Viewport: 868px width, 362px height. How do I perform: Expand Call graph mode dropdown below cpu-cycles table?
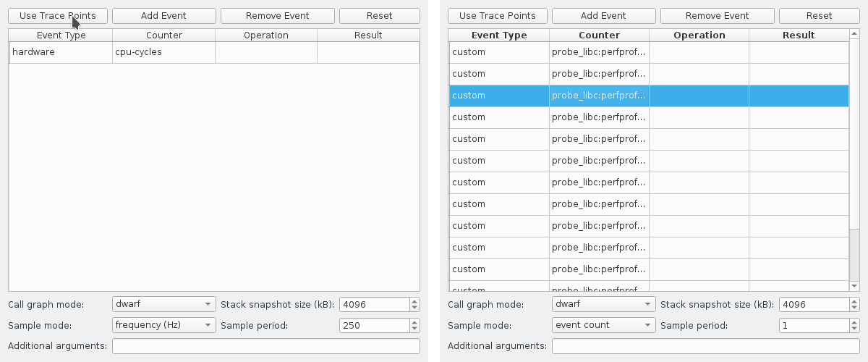point(164,305)
